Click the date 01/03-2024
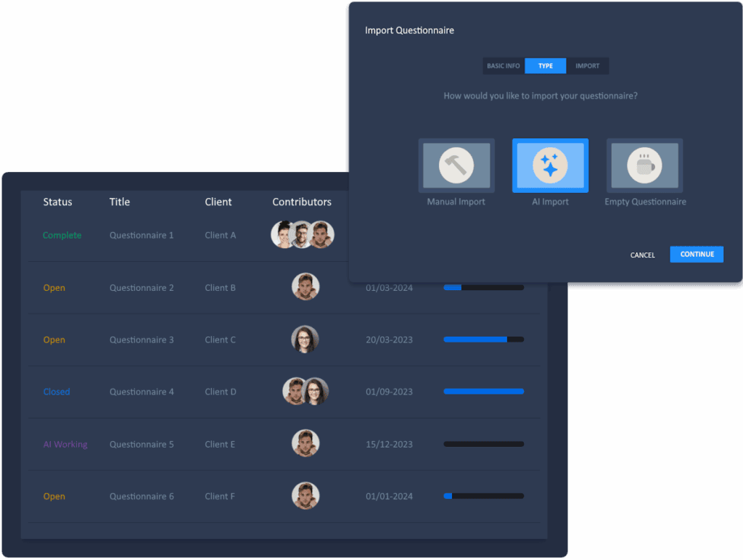This screenshot has width=743, height=560. [389, 288]
